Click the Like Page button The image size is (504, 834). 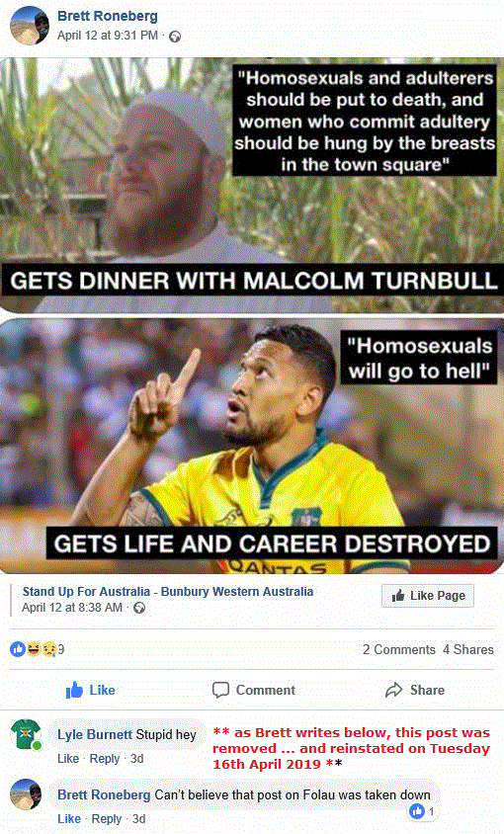tap(428, 596)
